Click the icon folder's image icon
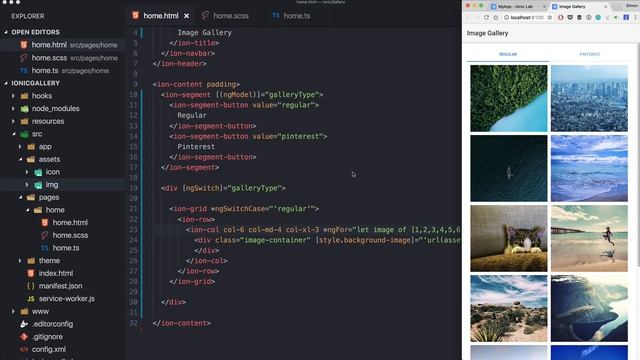Viewport: 640px width, 360px height. (38, 172)
